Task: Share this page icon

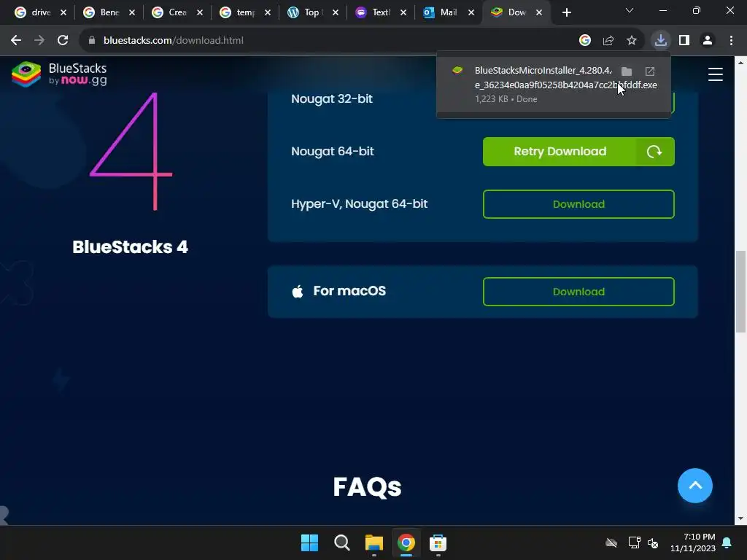Action: pos(608,41)
